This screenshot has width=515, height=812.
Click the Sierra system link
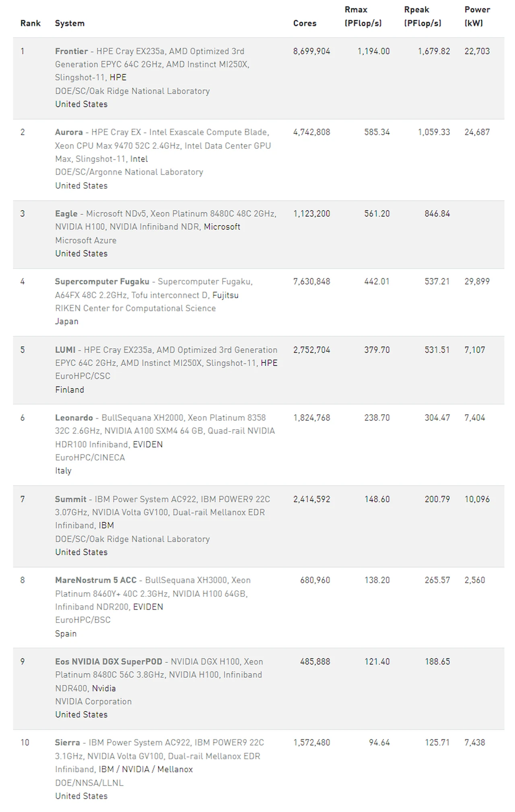tap(67, 743)
